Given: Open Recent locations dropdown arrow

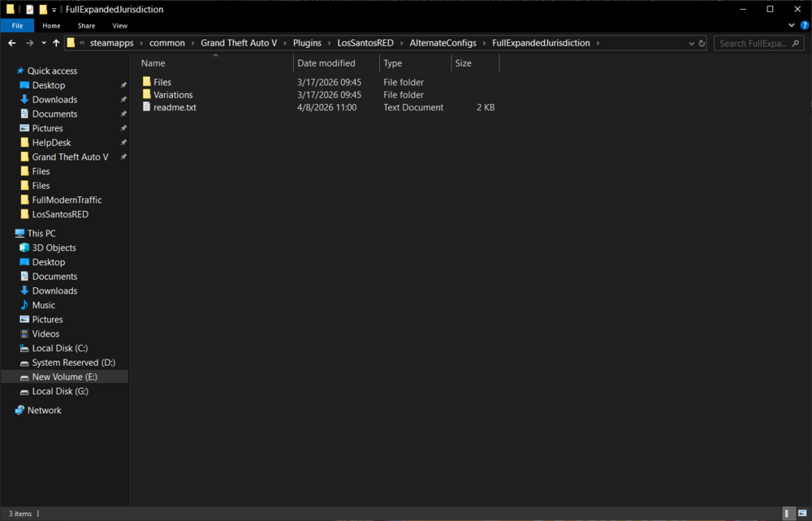Looking at the screenshot, I should (x=44, y=43).
